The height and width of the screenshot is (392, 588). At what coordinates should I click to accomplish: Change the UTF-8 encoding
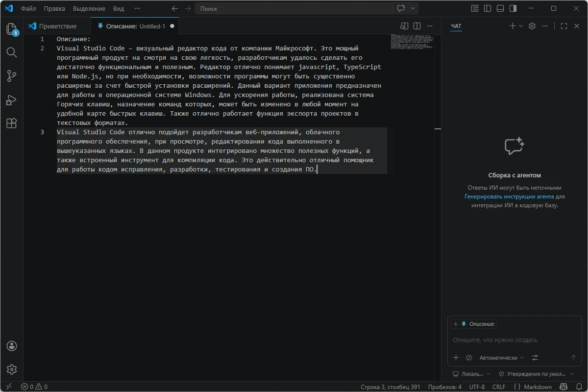point(477,387)
